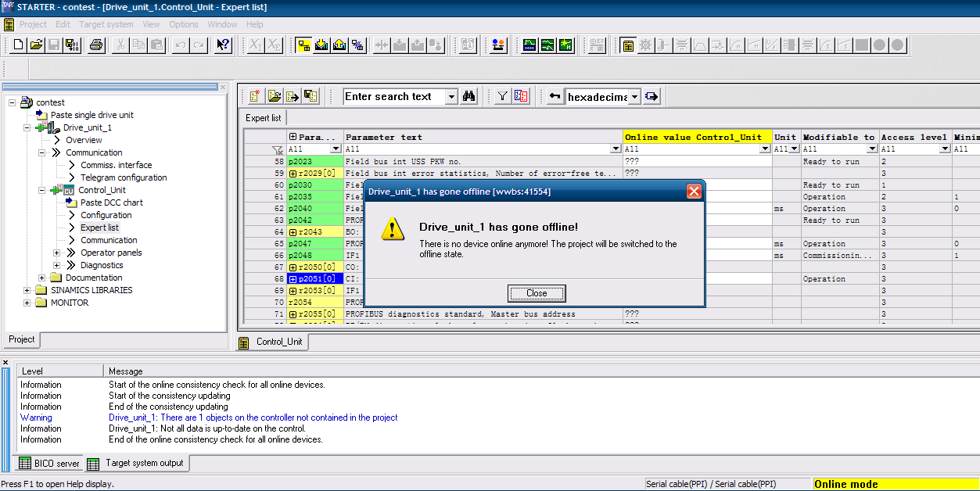Image resolution: width=980 pixels, height=491 pixels.
Task: Click the save list icon in expert toolbar
Action: click(311, 96)
